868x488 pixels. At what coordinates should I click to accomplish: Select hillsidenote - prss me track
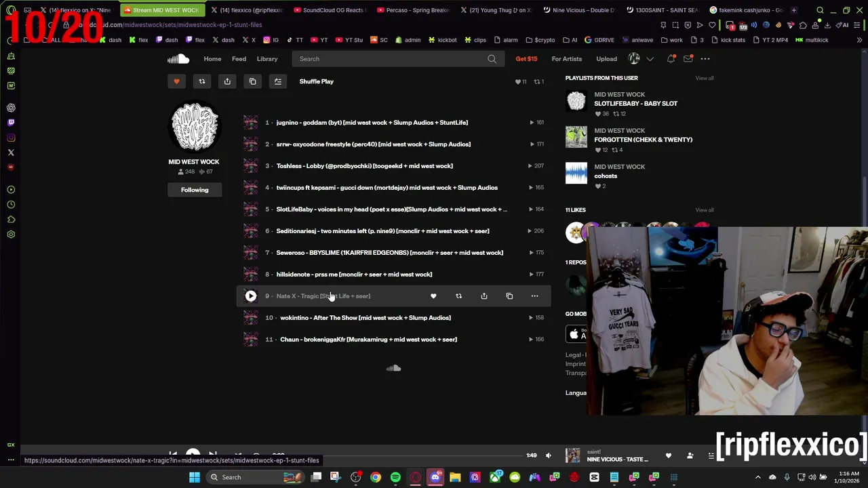[354, 274]
